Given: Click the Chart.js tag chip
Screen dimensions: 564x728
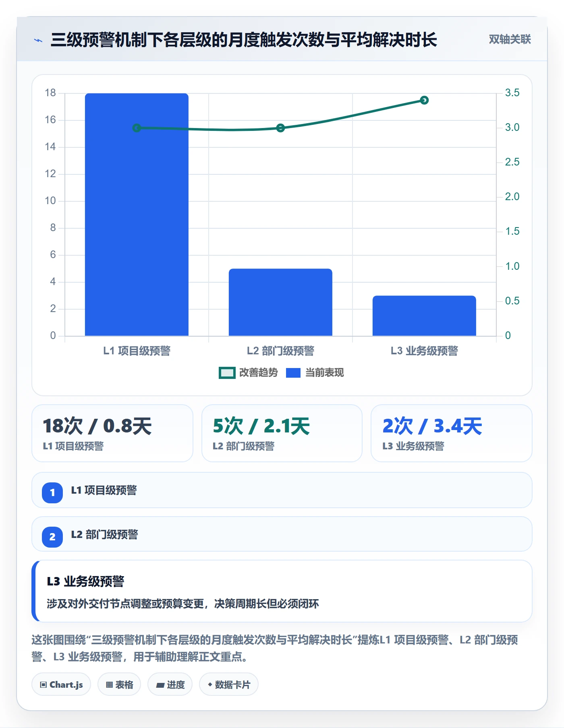Looking at the screenshot, I should click(x=61, y=685).
